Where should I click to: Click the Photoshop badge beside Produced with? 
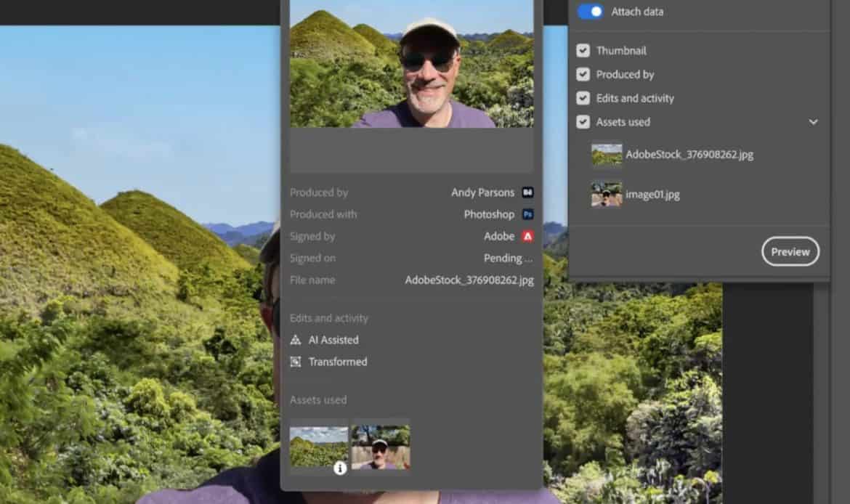pyautogui.click(x=529, y=214)
